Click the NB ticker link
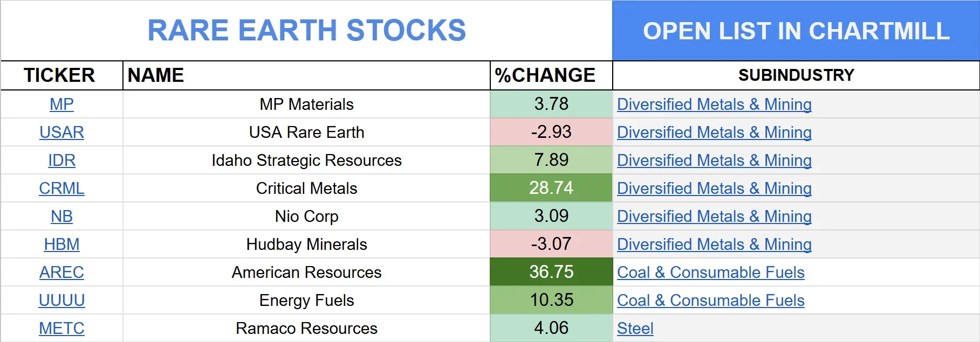The image size is (980, 342). click(61, 216)
